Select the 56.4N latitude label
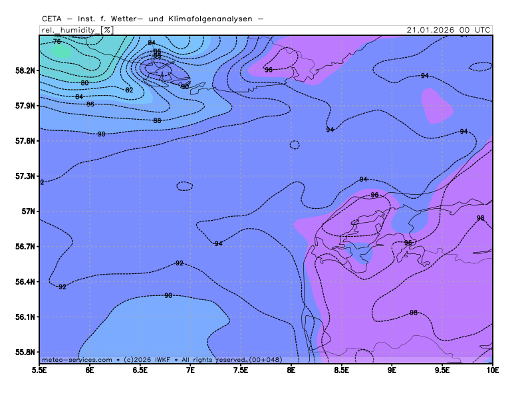 tap(25, 282)
